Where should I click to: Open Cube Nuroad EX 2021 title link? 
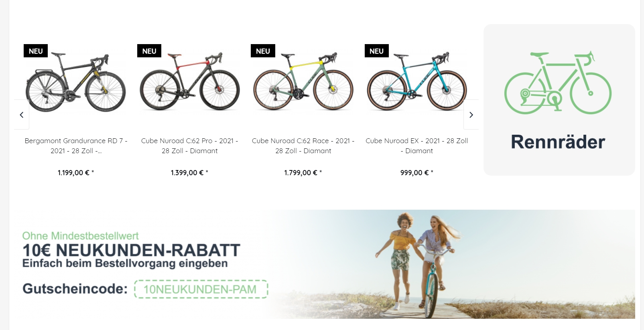coord(417,146)
